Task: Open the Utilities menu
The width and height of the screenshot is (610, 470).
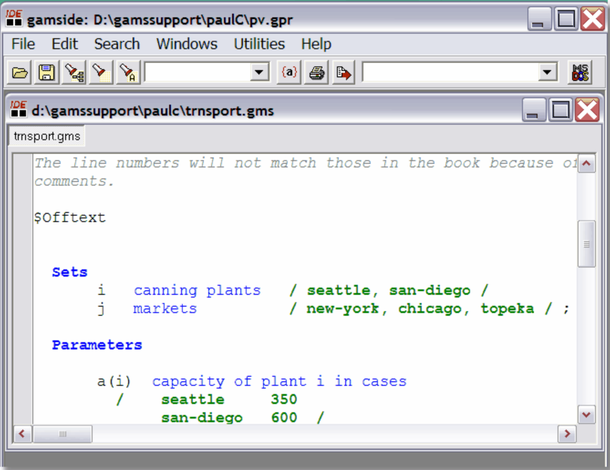Action: coord(259,44)
